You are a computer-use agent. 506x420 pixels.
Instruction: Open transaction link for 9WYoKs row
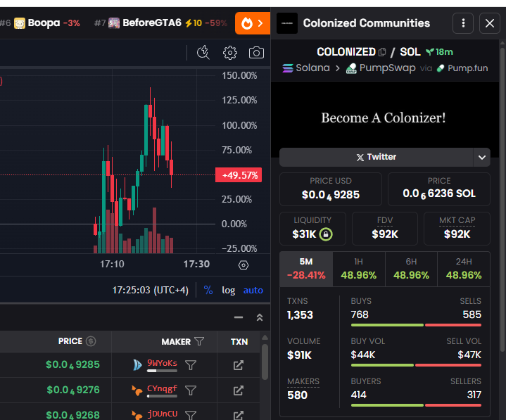pos(239,365)
